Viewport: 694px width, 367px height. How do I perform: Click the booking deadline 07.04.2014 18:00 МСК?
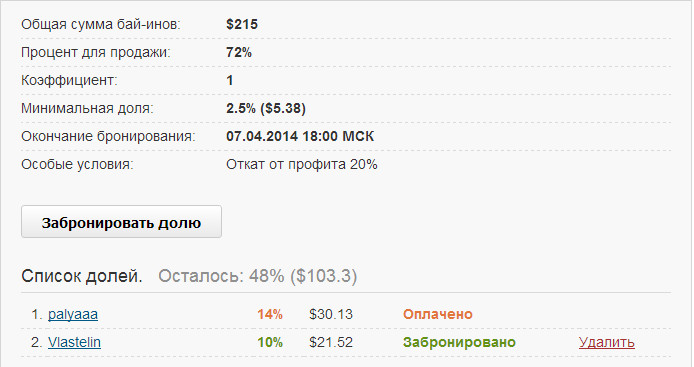point(300,136)
